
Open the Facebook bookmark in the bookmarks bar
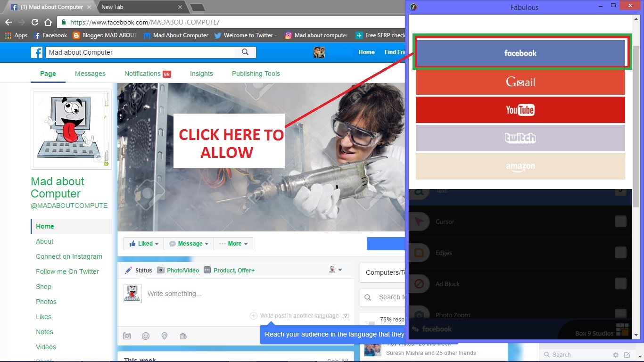click(50, 35)
